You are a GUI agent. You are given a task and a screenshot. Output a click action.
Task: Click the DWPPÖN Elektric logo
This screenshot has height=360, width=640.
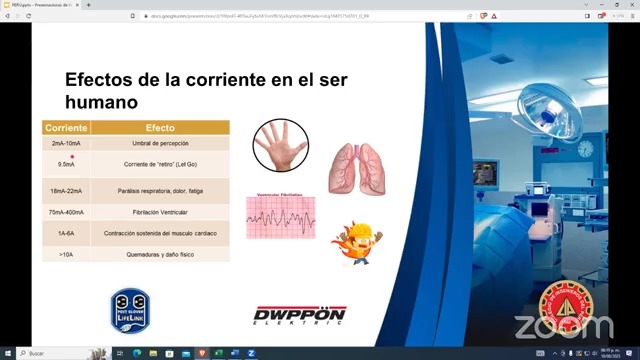point(300,316)
